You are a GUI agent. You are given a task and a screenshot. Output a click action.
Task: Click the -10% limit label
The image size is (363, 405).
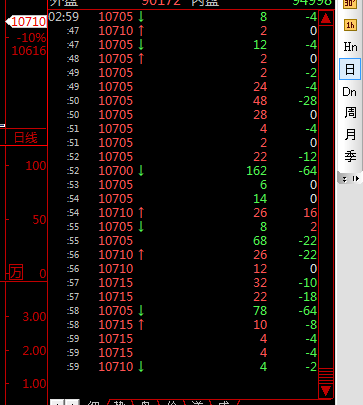pyautogui.click(x=31, y=38)
